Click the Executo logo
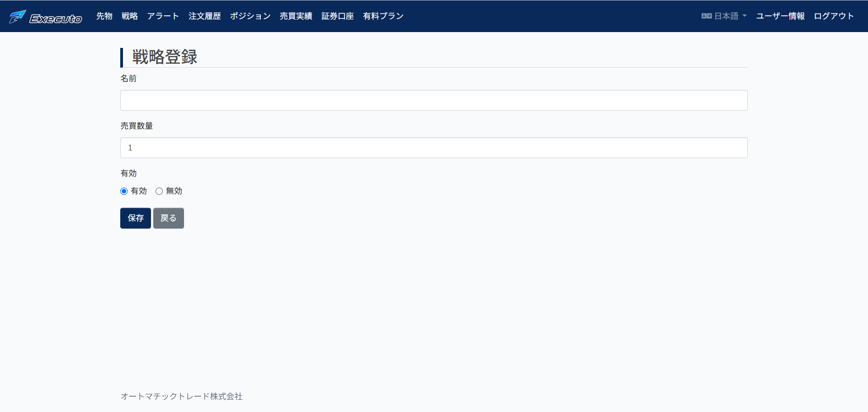The height and width of the screenshot is (412, 868). 46,17
